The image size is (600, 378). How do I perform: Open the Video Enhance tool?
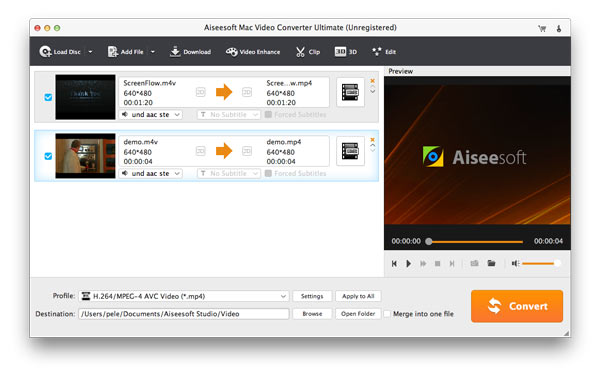[x=253, y=52]
